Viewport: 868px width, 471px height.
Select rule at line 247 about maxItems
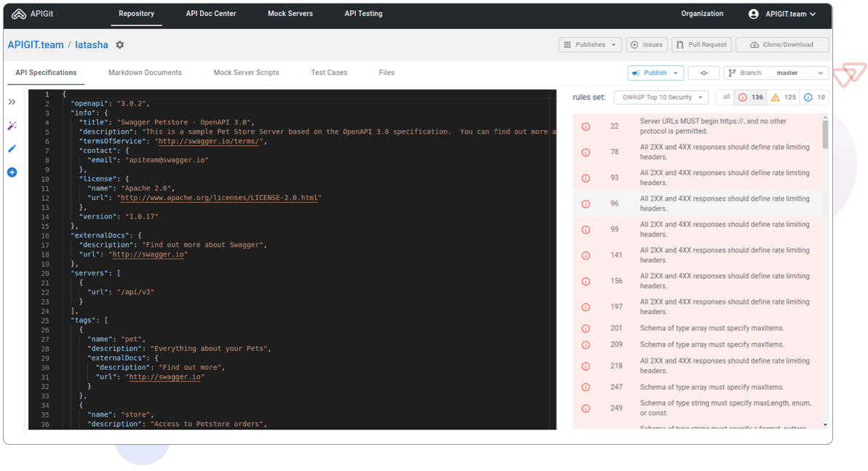point(698,387)
